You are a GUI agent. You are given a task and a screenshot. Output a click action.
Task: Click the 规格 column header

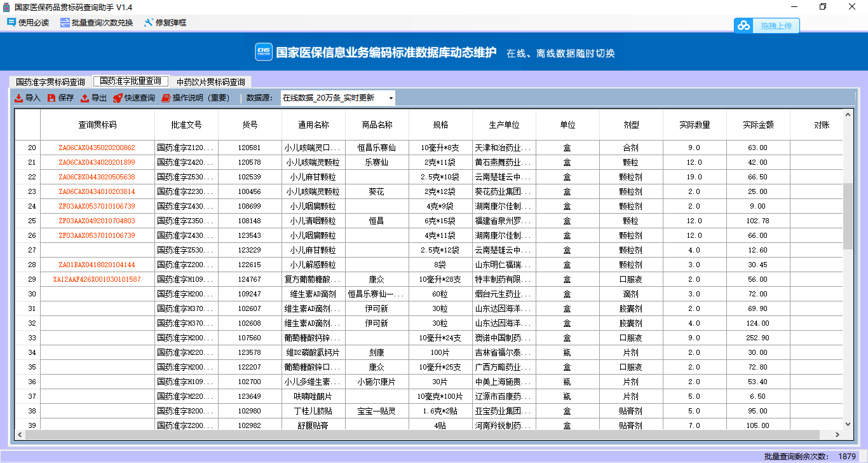[x=440, y=125]
